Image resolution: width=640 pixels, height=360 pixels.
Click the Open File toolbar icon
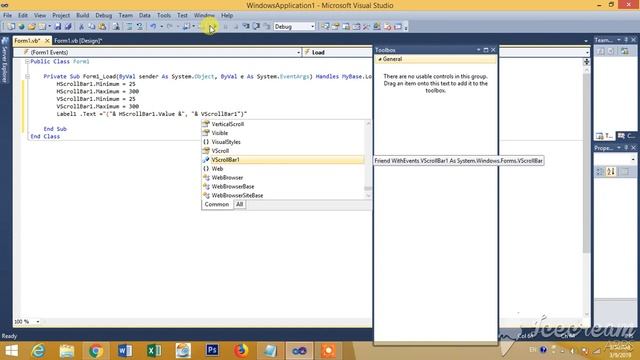(31, 27)
